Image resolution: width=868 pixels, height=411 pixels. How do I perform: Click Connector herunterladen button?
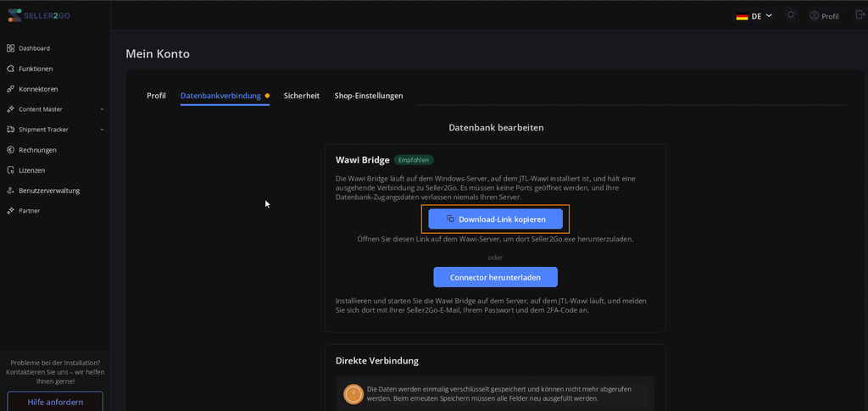495,277
